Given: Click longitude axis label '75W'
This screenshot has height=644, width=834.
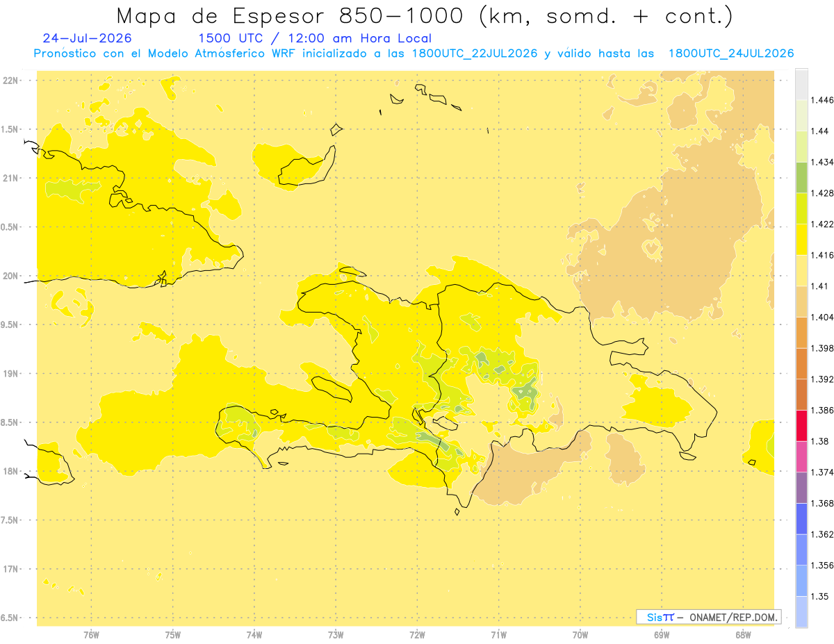Looking at the screenshot, I should click(173, 634).
